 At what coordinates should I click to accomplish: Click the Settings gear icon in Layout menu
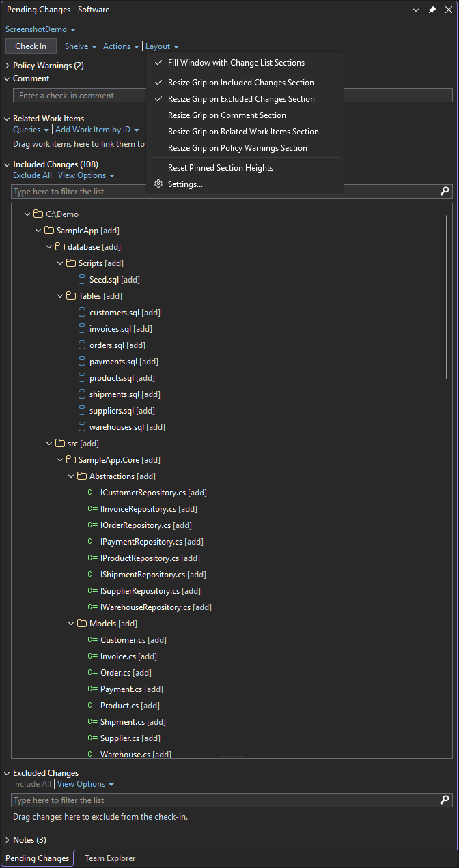point(158,184)
